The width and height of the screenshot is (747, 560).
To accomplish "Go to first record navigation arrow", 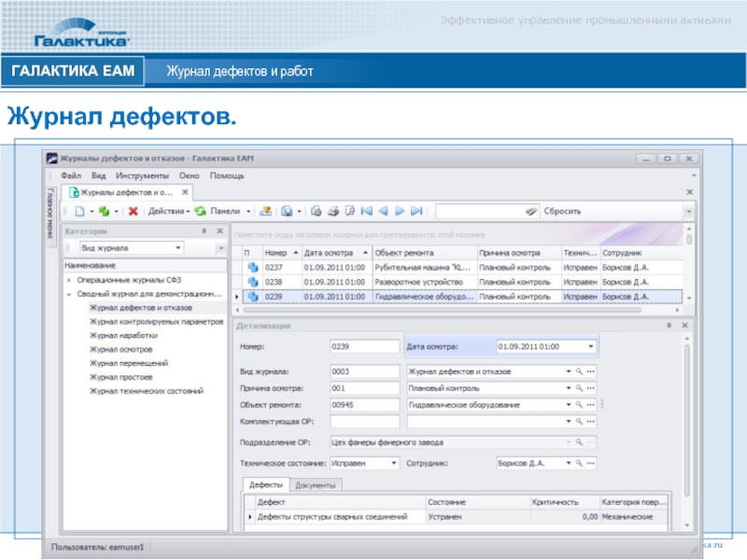I will pos(366,211).
